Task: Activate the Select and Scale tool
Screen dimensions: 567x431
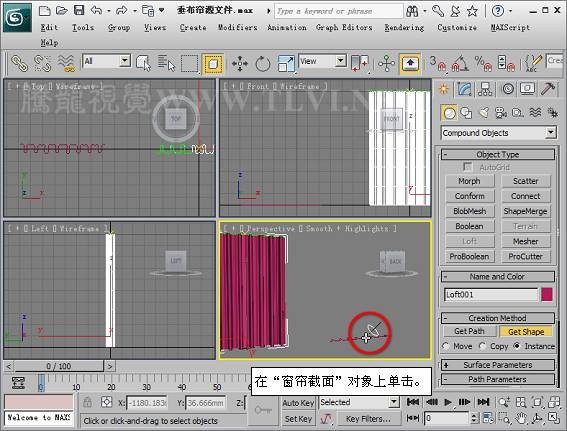Action: (286, 64)
